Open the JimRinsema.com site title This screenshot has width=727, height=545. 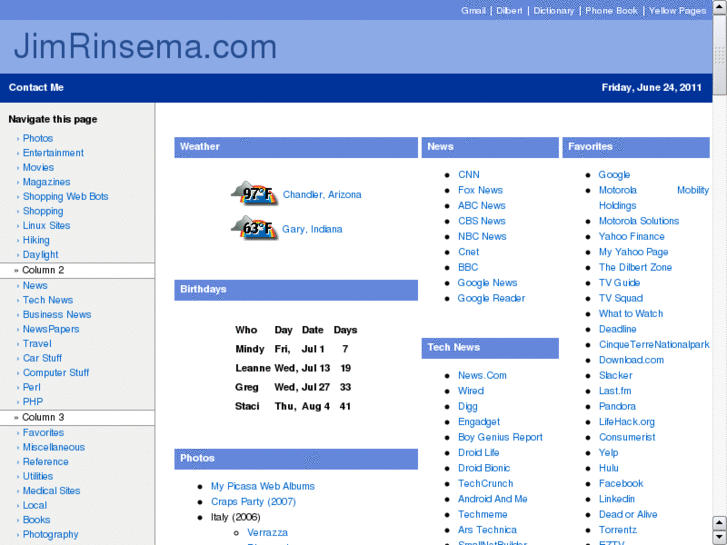point(145,46)
